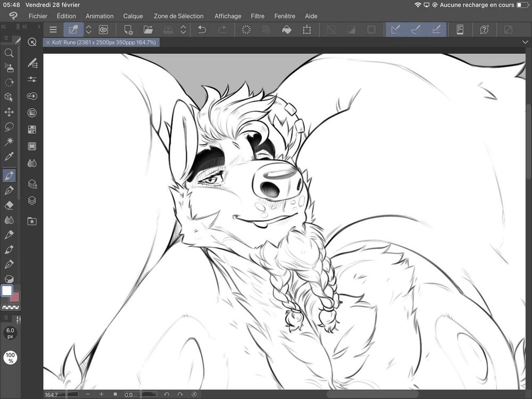Collapse far-left palette dock double arrow
The image size is (532, 399).
tap(4, 27)
